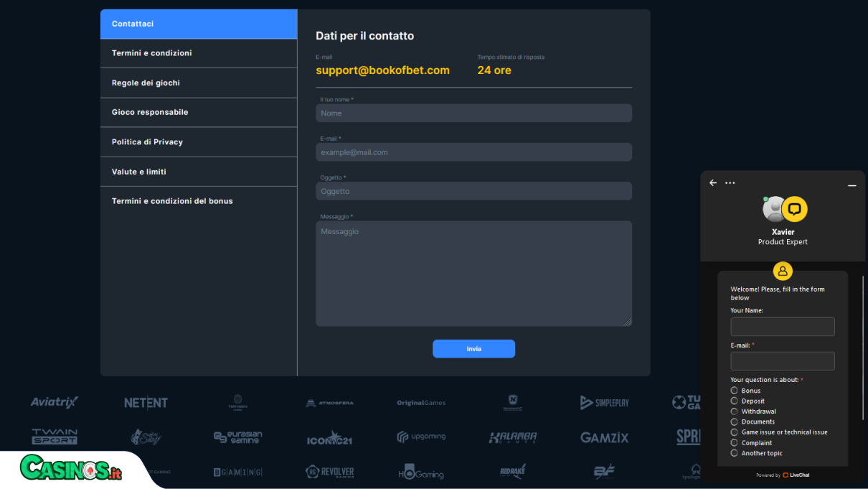The image size is (868, 489).
Task: Open the NetEnt provider logo
Action: (146, 403)
